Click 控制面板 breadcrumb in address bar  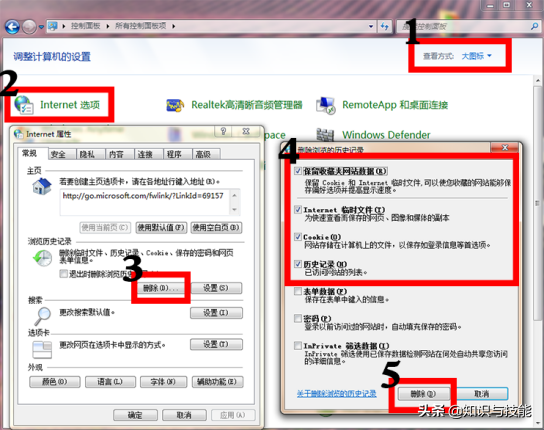pos(86,26)
